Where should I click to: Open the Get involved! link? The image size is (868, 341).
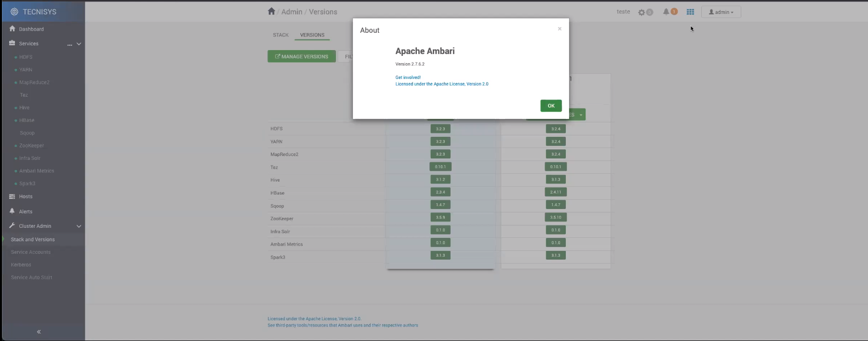[408, 78]
